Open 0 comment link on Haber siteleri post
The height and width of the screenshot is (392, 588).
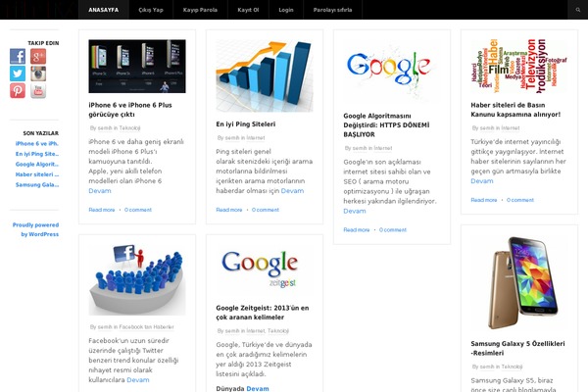point(520,200)
